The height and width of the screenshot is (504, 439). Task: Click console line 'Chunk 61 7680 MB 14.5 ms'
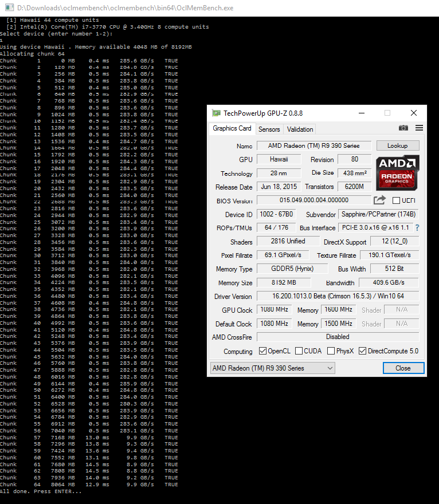coord(89,464)
